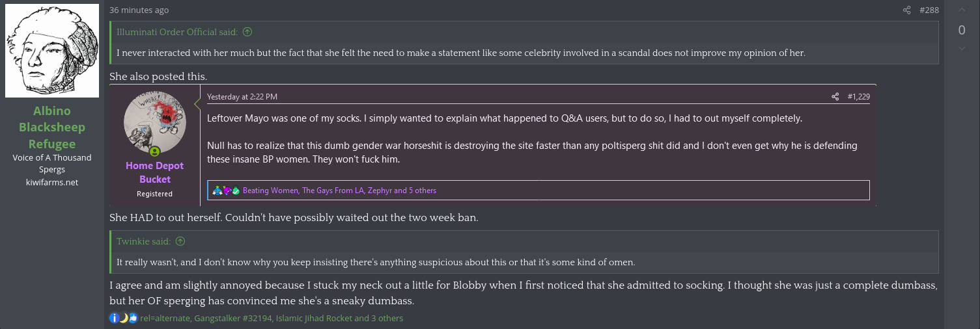Viewport: 980px width, 329px height.
Task: View the "Zephyr and 5 others" reactions list
Action: [402, 191]
